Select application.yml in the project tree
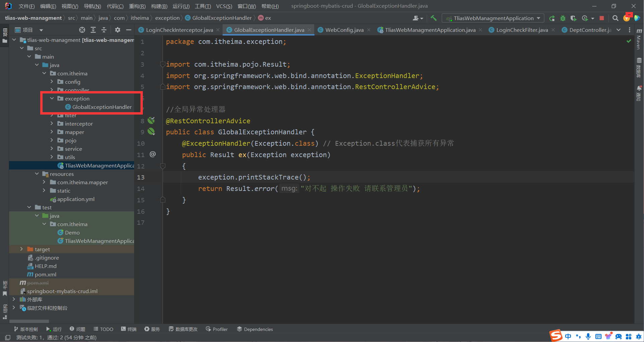644x342 pixels. click(x=76, y=199)
